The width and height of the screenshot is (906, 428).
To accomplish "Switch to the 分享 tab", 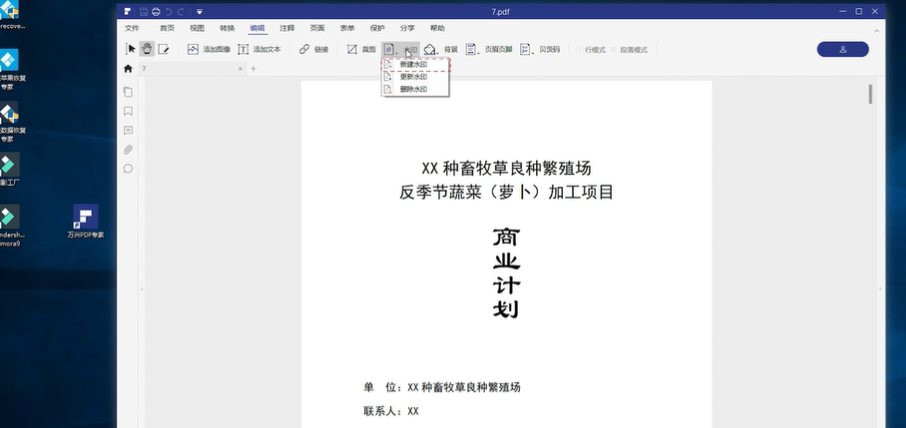I will click(x=407, y=28).
